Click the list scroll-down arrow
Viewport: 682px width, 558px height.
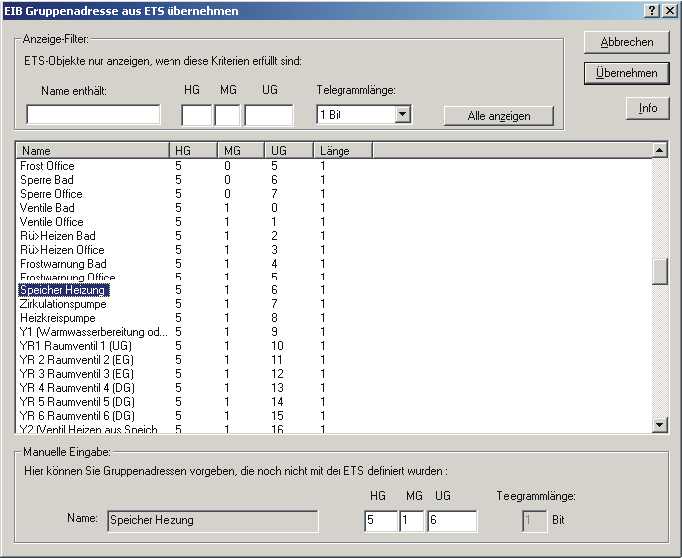pos(659,425)
